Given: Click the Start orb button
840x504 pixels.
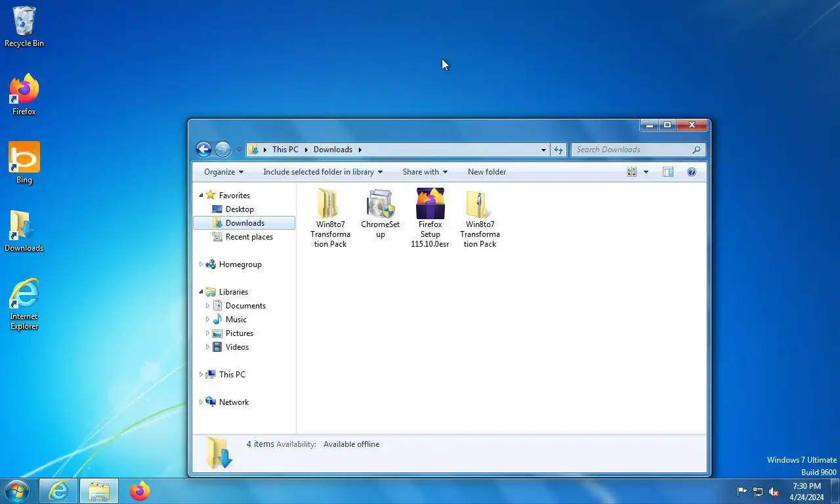Looking at the screenshot, I should coord(17,491).
